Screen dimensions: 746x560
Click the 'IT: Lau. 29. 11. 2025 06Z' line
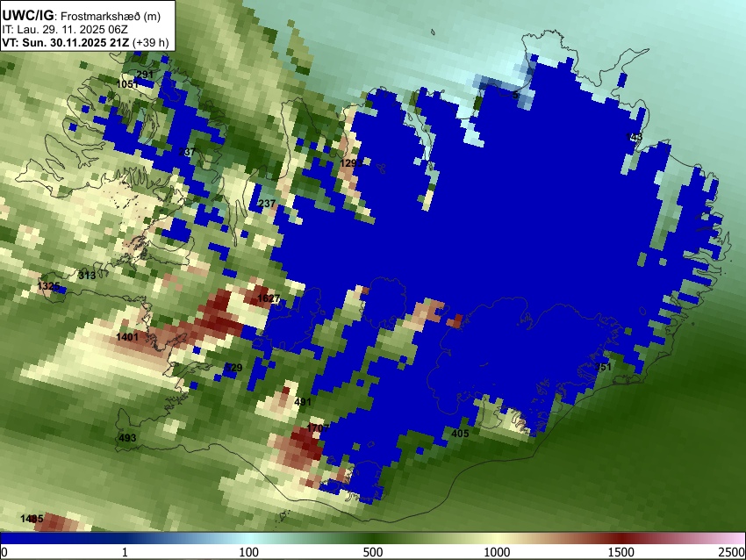[x=65, y=30]
